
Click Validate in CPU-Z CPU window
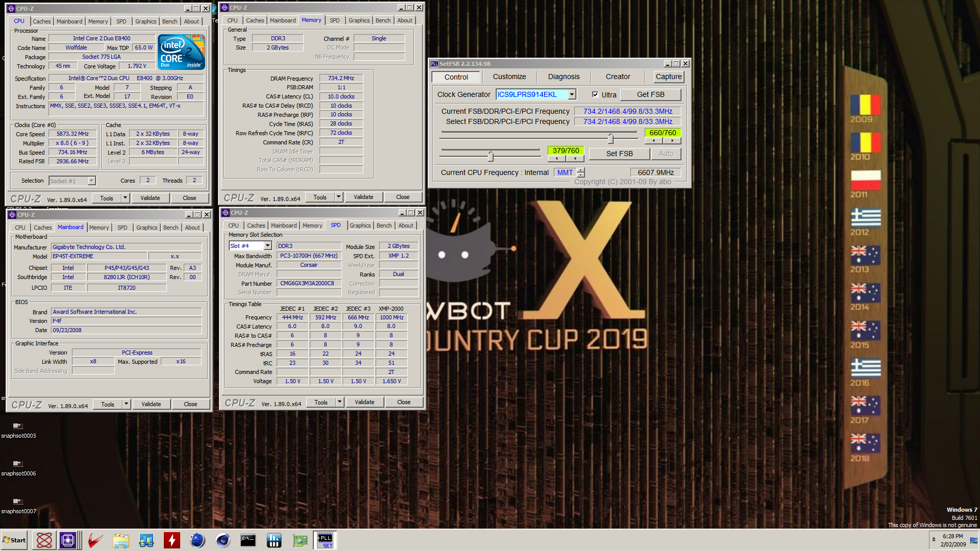(x=150, y=198)
